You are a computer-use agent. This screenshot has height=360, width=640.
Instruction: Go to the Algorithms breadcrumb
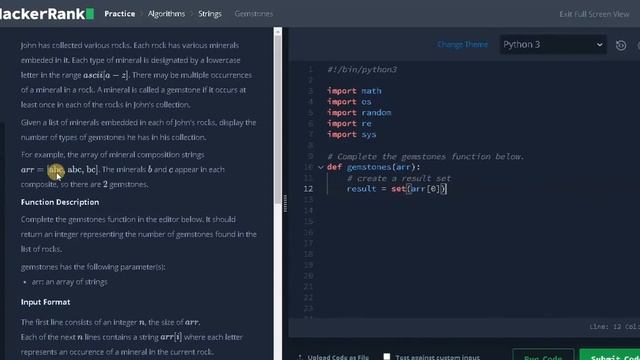coord(166,14)
